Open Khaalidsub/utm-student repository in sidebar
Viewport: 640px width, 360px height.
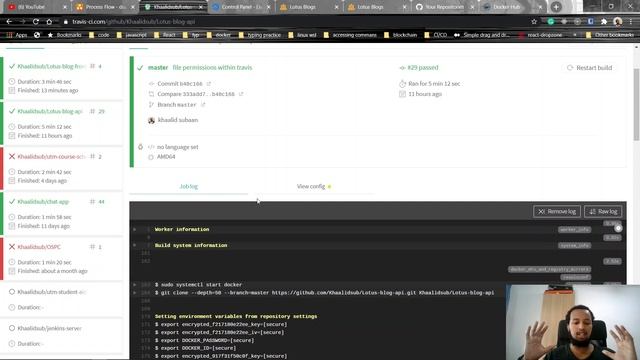point(51,292)
